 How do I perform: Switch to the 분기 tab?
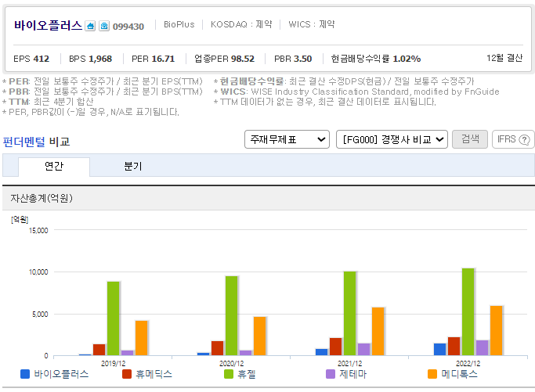[x=132, y=167]
